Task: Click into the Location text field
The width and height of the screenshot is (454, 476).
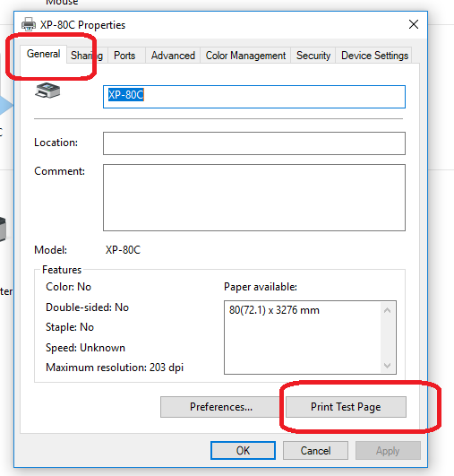Action: [x=254, y=143]
